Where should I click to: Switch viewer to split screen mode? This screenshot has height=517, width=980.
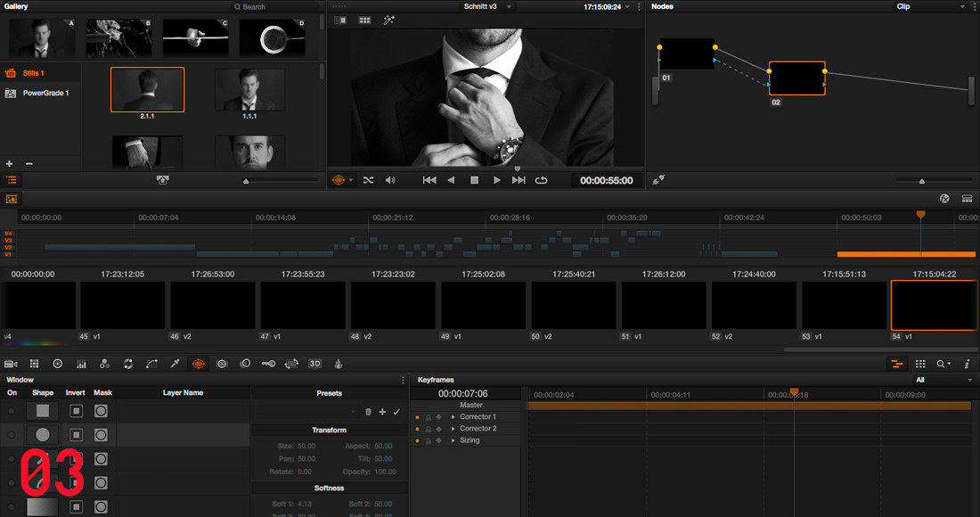[365, 20]
